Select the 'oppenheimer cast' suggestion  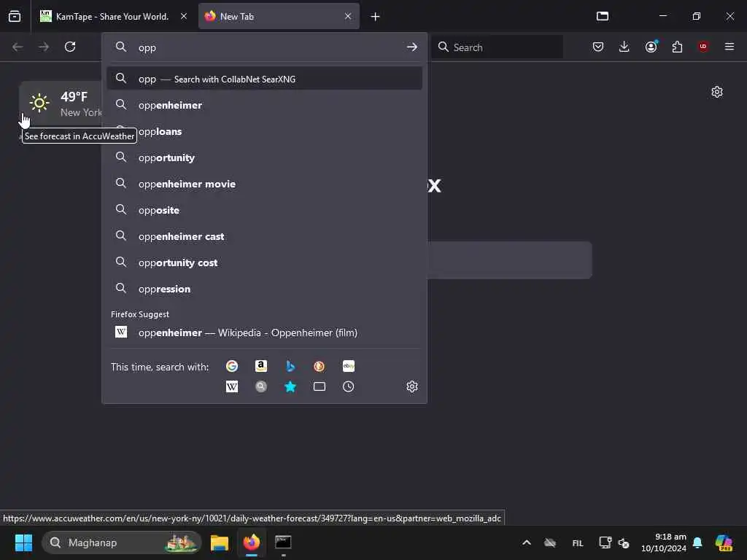[x=264, y=236]
